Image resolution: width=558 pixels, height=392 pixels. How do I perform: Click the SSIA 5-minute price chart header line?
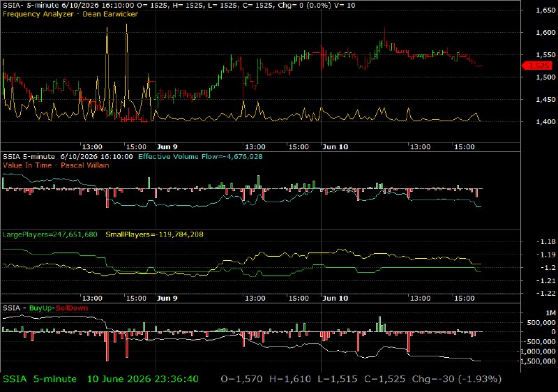179,6
